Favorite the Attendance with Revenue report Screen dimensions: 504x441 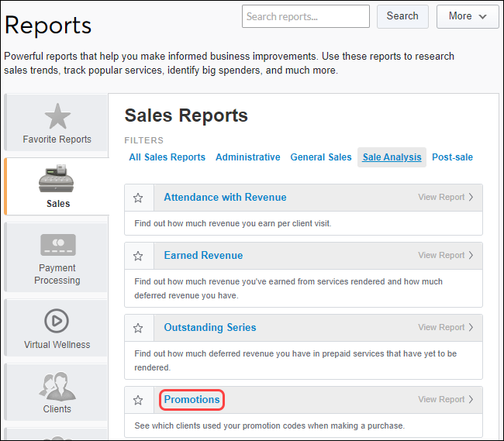138,198
